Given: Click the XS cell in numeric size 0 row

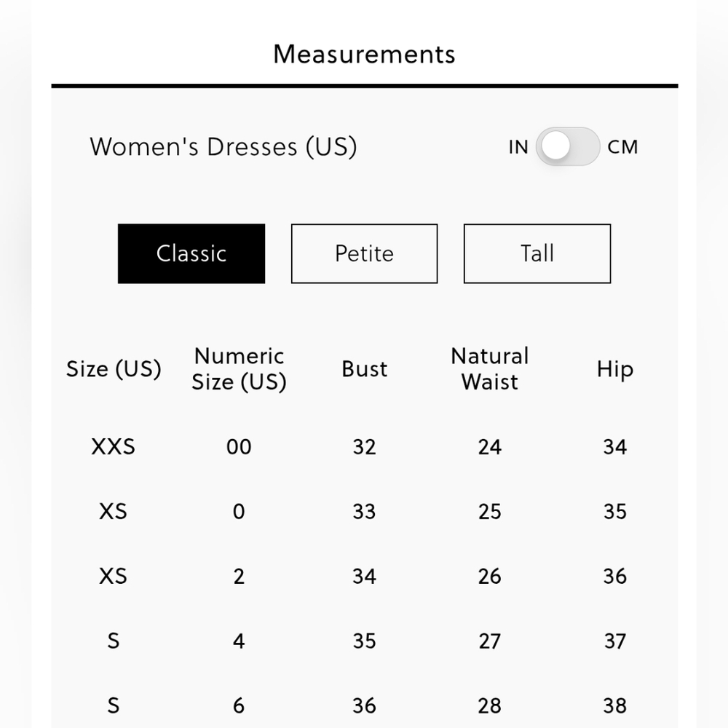Looking at the screenshot, I should click(x=114, y=511).
